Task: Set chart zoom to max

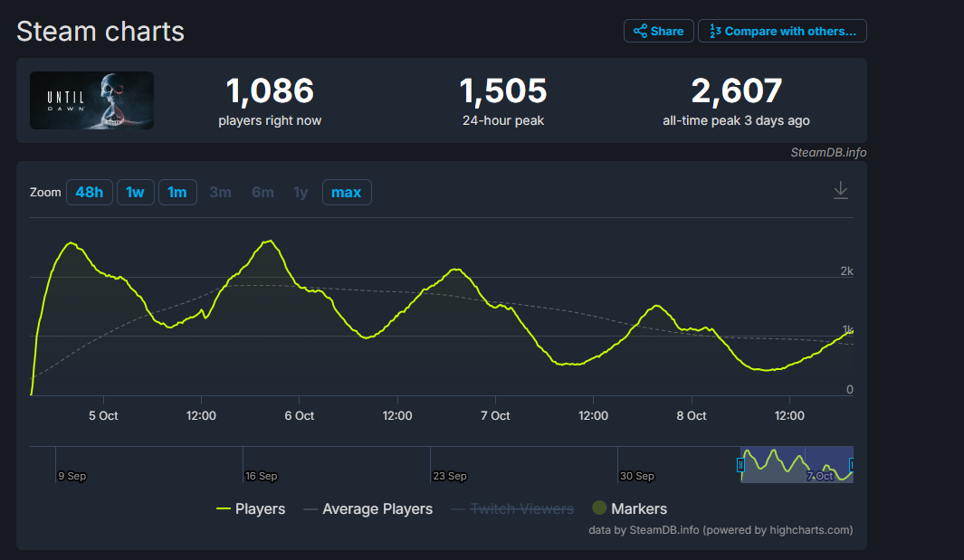Action: pos(347,193)
